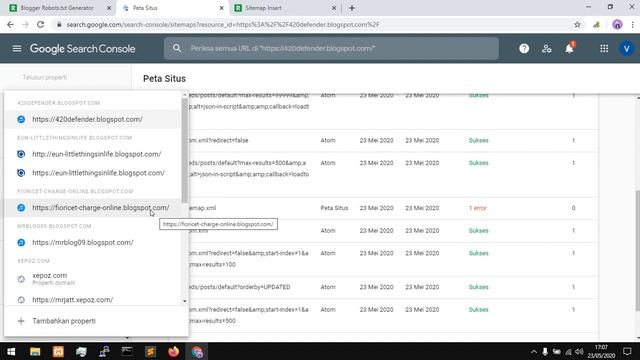Open users and permissions icon

[547, 49]
